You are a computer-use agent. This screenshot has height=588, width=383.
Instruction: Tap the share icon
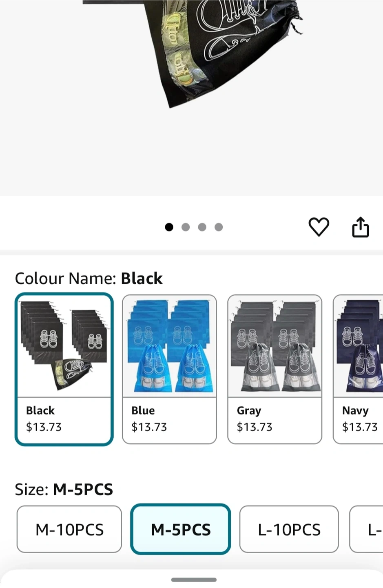[361, 227]
